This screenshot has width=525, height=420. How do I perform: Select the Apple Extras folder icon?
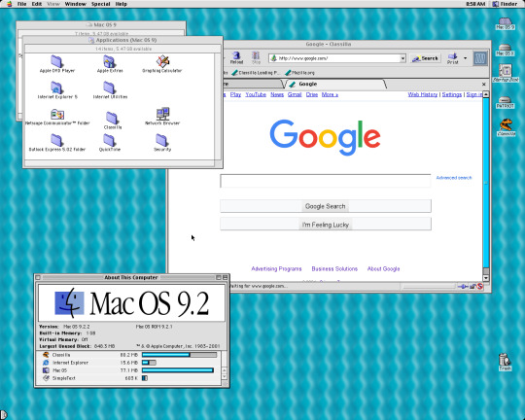[110, 61]
